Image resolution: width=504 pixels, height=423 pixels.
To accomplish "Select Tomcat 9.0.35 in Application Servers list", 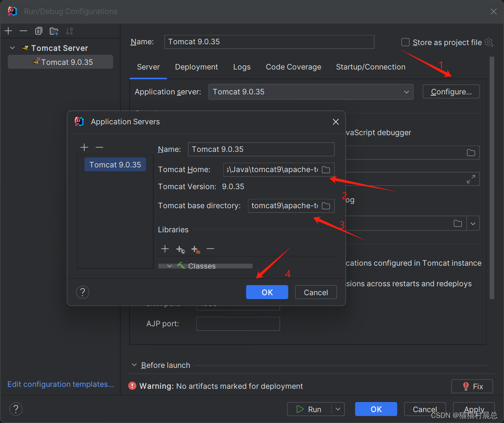I will click(x=115, y=165).
